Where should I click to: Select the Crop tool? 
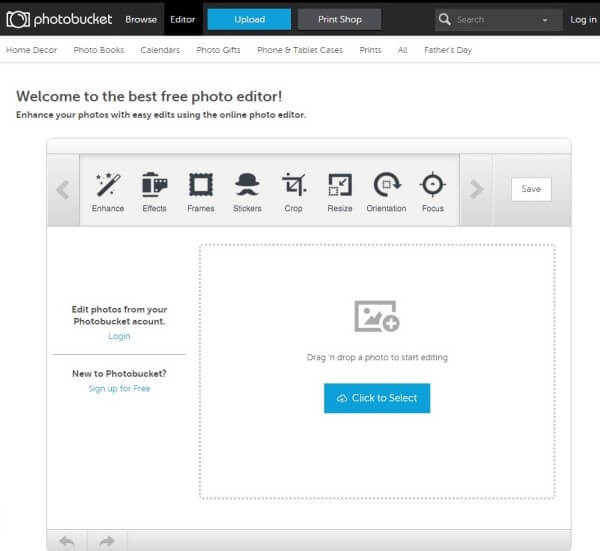[293, 192]
